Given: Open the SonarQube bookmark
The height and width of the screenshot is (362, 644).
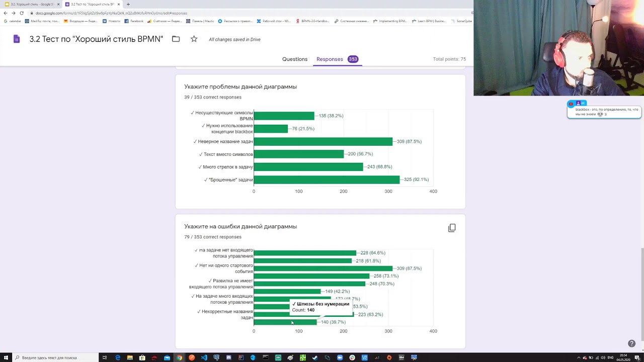Looking at the screenshot, I should coord(461,21).
